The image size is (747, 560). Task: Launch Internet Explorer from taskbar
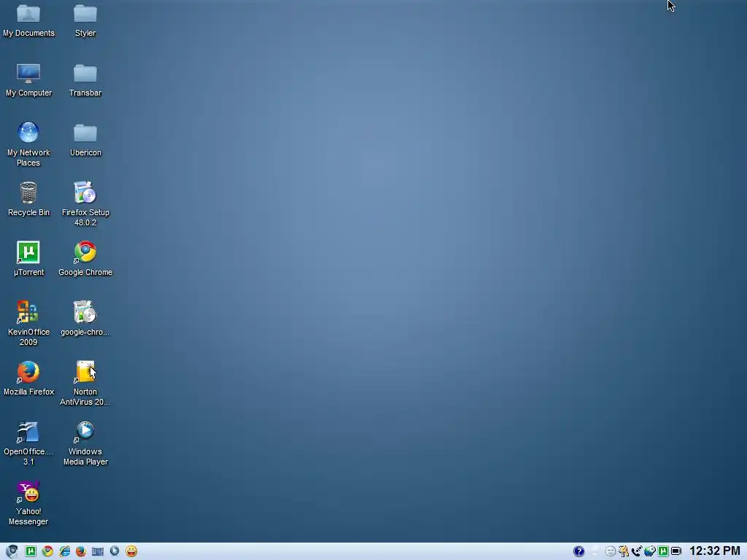[64, 551]
